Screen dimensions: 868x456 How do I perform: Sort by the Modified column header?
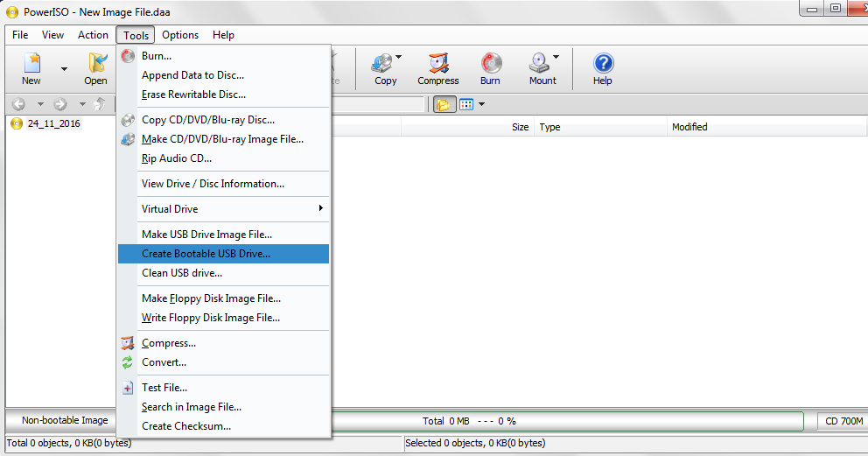[766, 127]
